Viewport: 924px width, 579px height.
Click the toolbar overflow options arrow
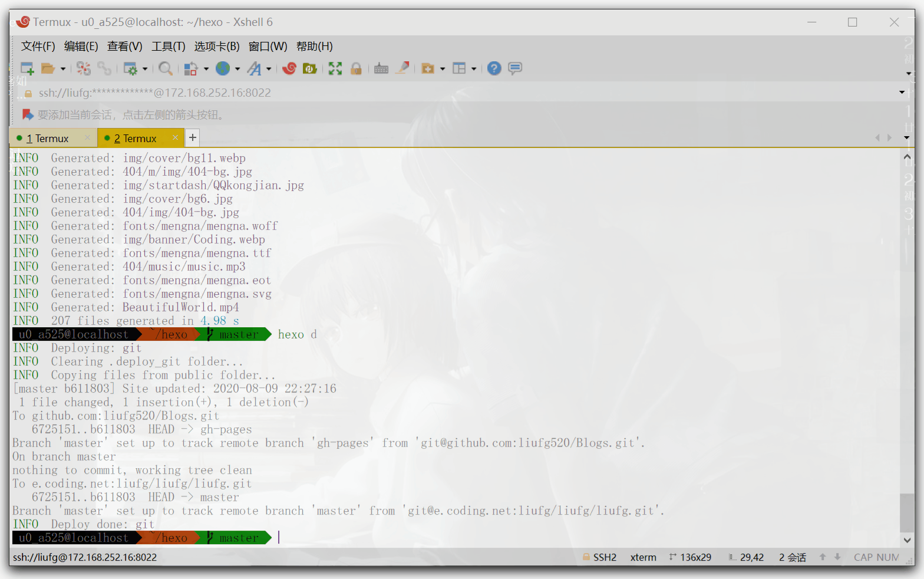[x=909, y=74]
